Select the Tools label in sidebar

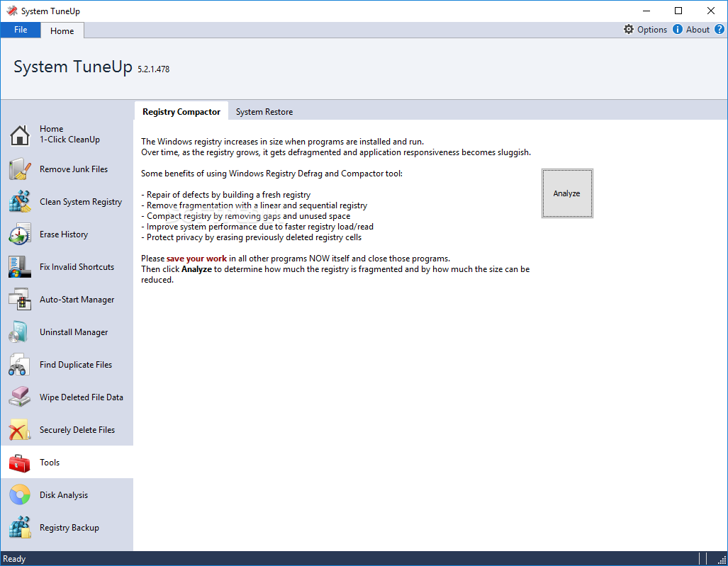click(50, 463)
